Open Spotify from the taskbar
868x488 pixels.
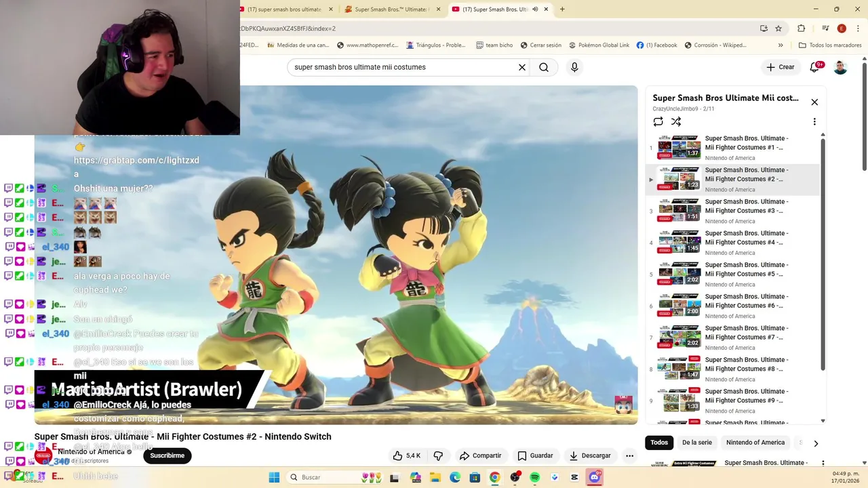[534, 477]
